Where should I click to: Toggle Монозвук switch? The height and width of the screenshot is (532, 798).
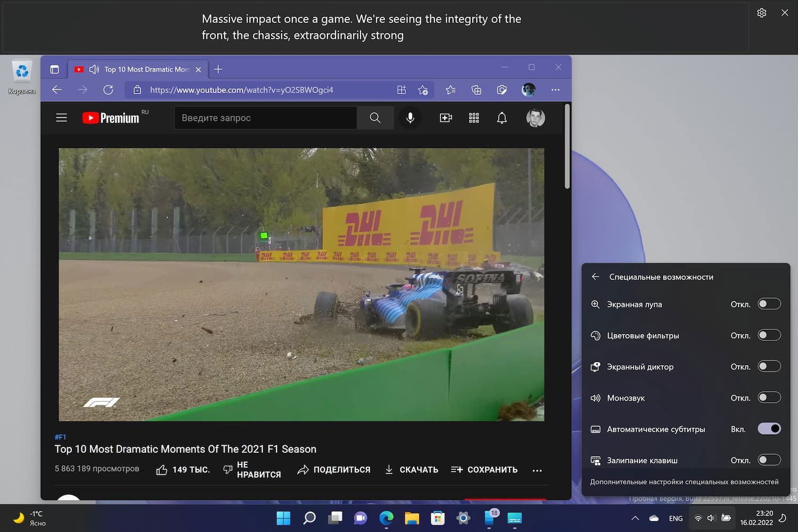(x=769, y=398)
